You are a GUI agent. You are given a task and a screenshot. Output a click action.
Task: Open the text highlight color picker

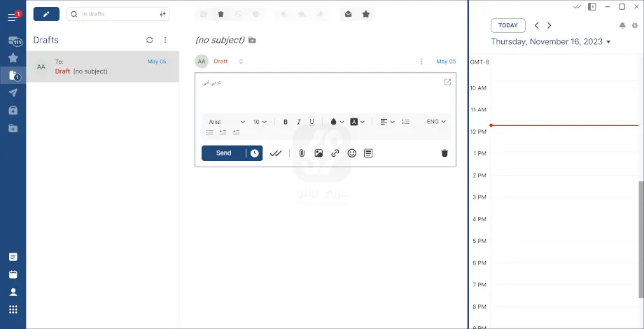357,122
